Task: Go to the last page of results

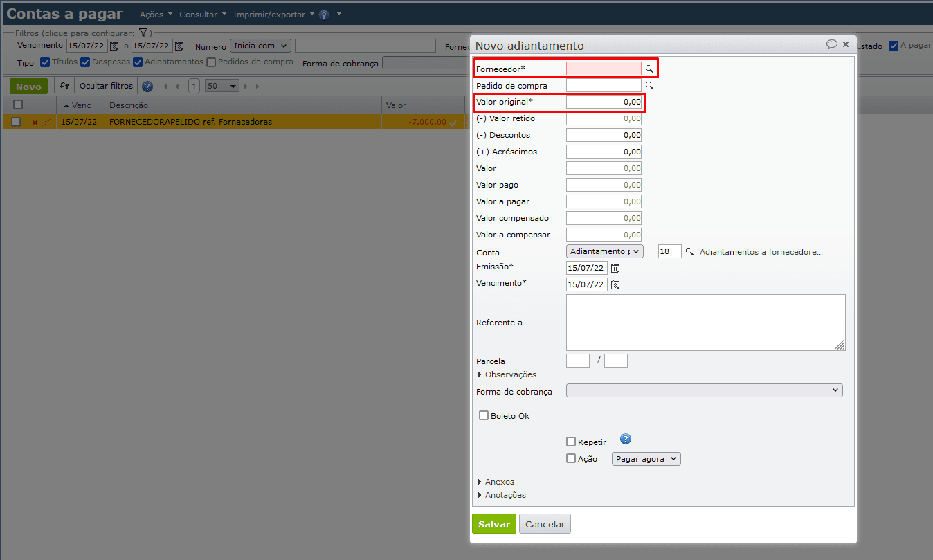Action: click(x=258, y=87)
